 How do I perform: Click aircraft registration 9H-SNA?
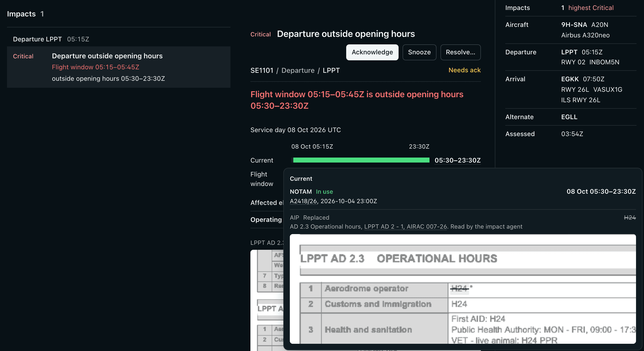click(574, 25)
